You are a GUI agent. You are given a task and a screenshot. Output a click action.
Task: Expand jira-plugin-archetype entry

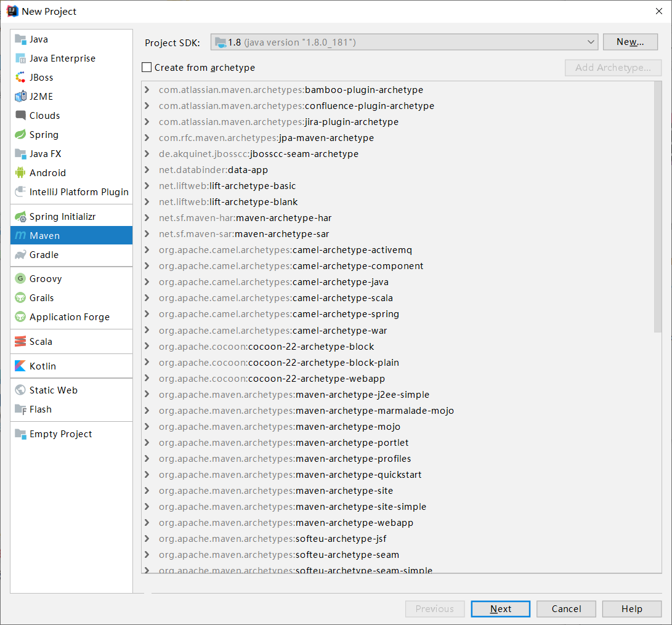147,122
